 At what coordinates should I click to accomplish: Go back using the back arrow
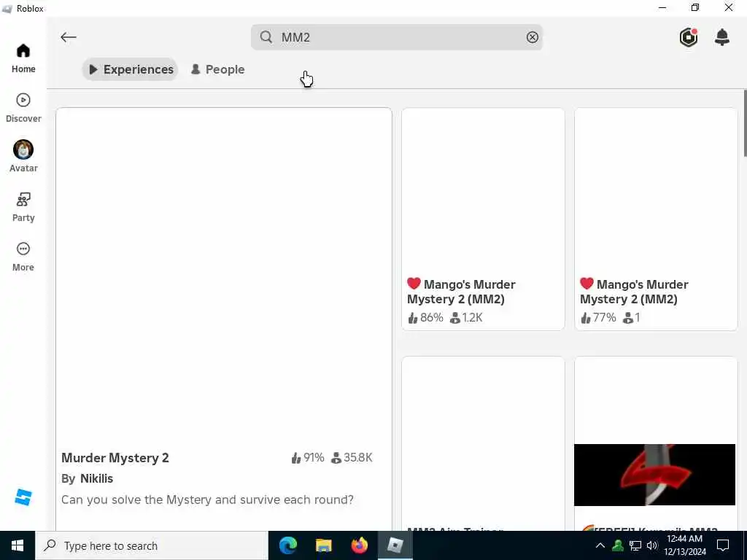(69, 37)
